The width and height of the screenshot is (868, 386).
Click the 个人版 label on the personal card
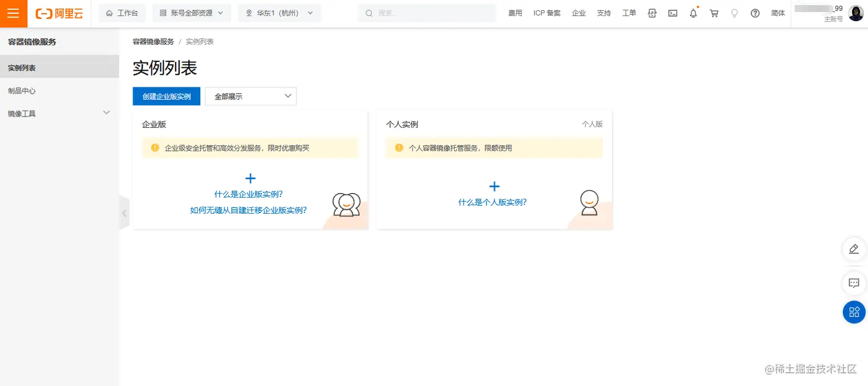tap(592, 124)
